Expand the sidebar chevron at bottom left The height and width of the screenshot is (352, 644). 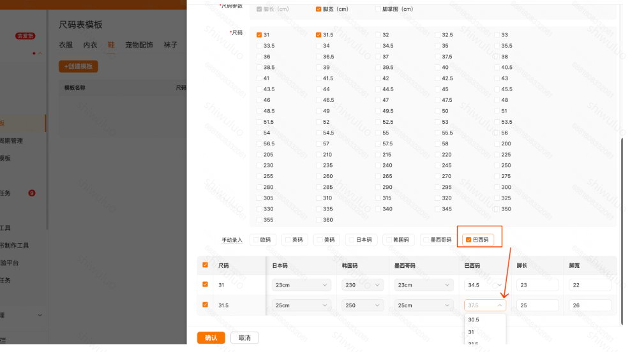click(40, 315)
